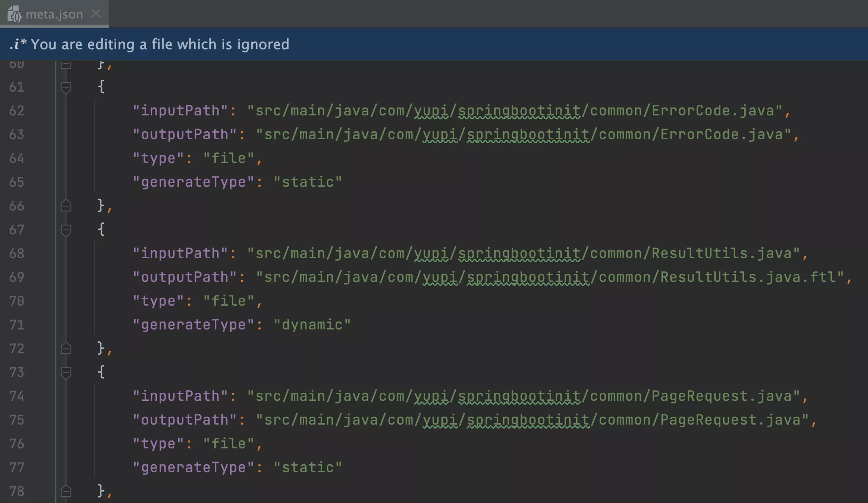Collapse the JSON object starting at line 73
The width and height of the screenshot is (868, 503).
tap(66, 372)
